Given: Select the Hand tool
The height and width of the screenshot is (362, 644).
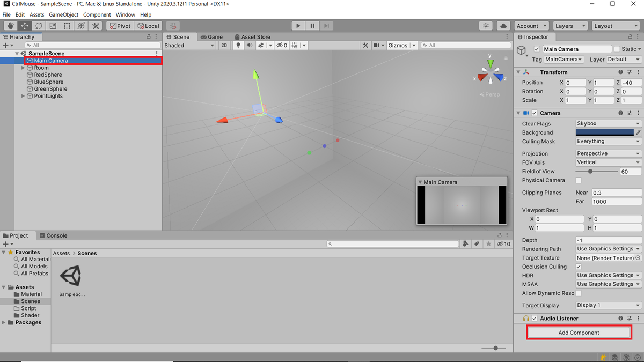Looking at the screenshot, I should click(x=10, y=26).
